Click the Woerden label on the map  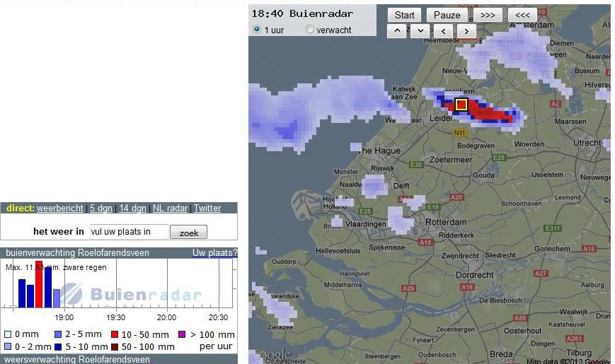[529, 144]
